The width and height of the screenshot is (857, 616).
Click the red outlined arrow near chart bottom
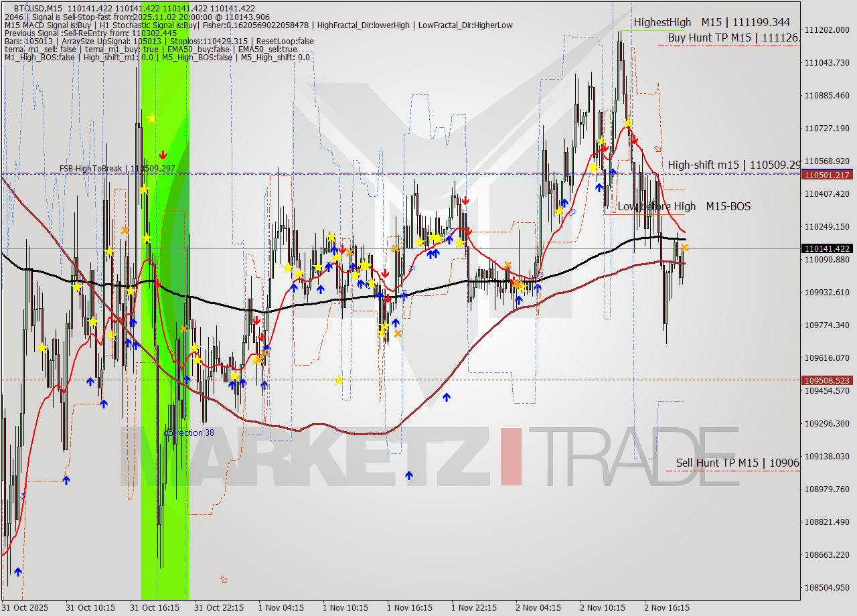coord(224,579)
